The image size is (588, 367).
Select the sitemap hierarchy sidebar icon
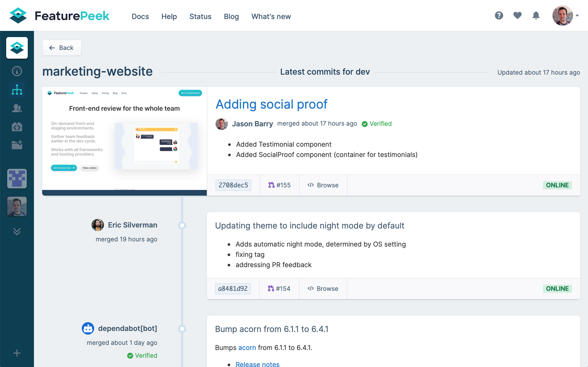17,90
